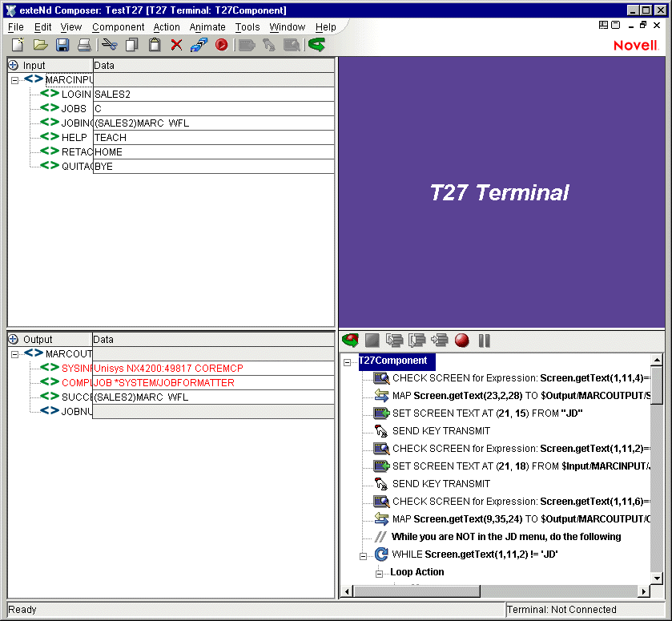This screenshot has height=621, width=672.
Task: Open the Tools menu
Action: pos(247,27)
